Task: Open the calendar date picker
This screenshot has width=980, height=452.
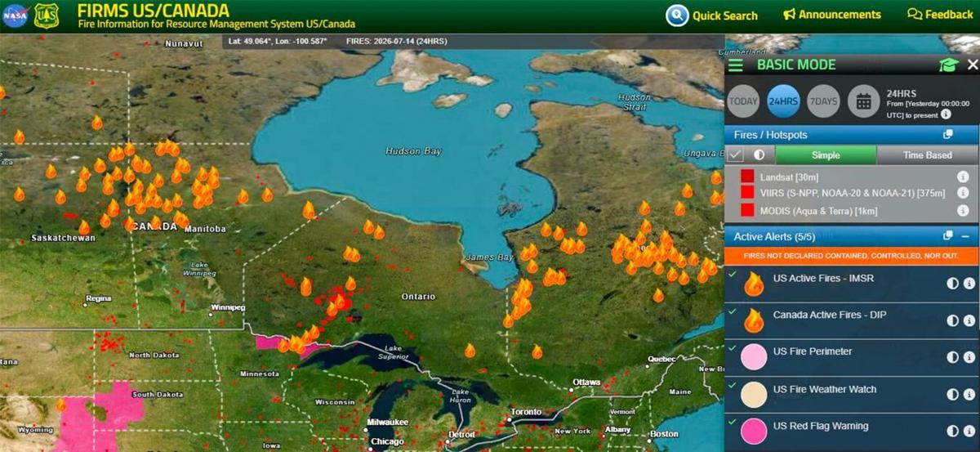Action: tap(863, 101)
